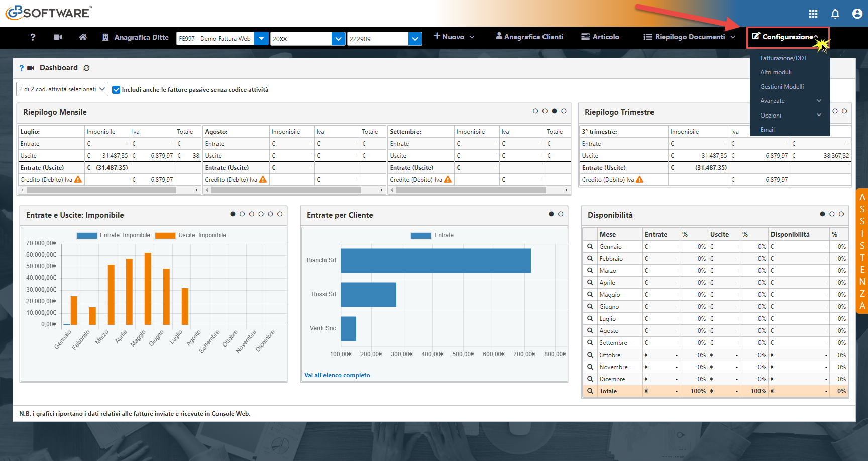Click the GB Software logo
The width and height of the screenshot is (868, 461).
pyautogui.click(x=49, y=12)
